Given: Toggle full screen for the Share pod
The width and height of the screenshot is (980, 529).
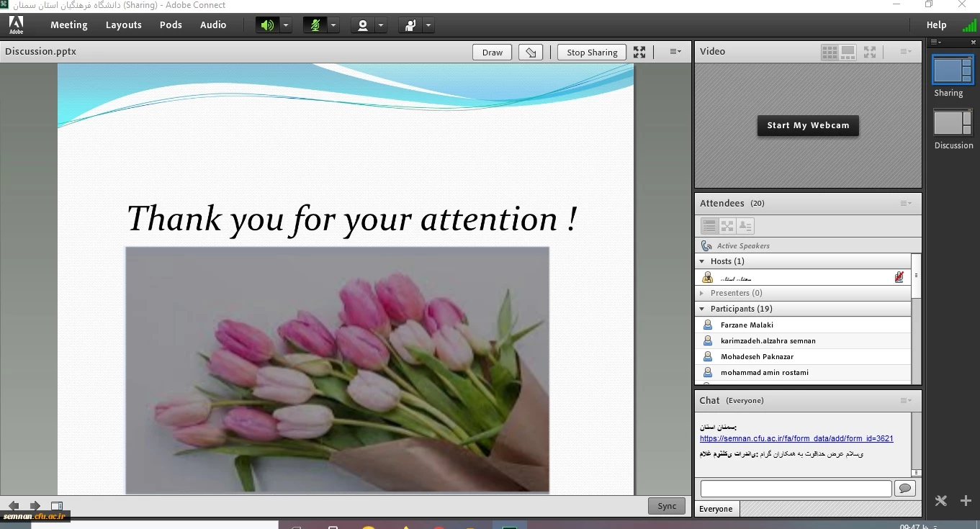Looking at the screenshot, I should [x=639, y=53].
